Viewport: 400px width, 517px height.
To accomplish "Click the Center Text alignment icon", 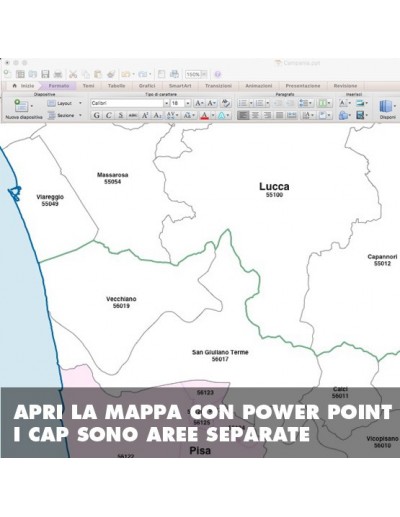I will 255,115.
